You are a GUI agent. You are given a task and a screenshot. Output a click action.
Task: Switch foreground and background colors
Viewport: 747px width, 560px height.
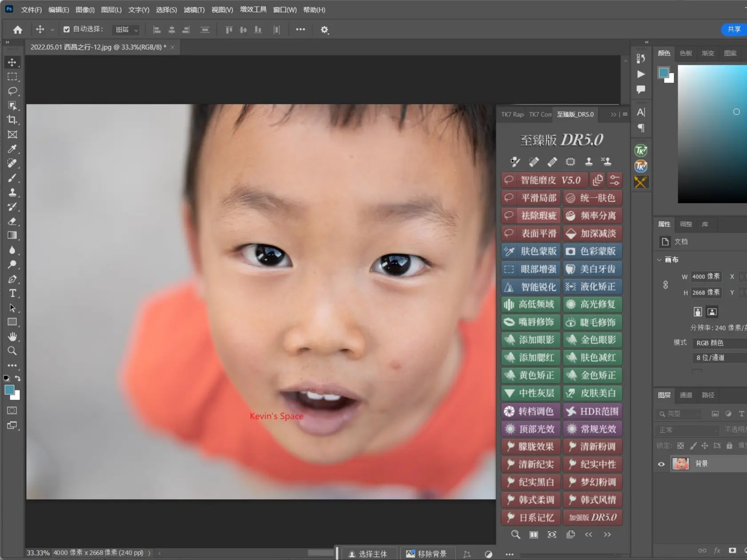[x=18, y=378]
